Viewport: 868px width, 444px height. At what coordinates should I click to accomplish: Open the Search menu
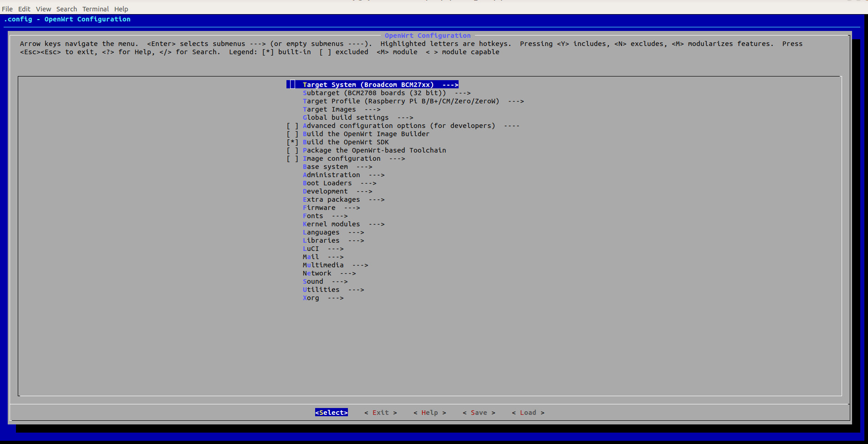(x=66, y=9)
